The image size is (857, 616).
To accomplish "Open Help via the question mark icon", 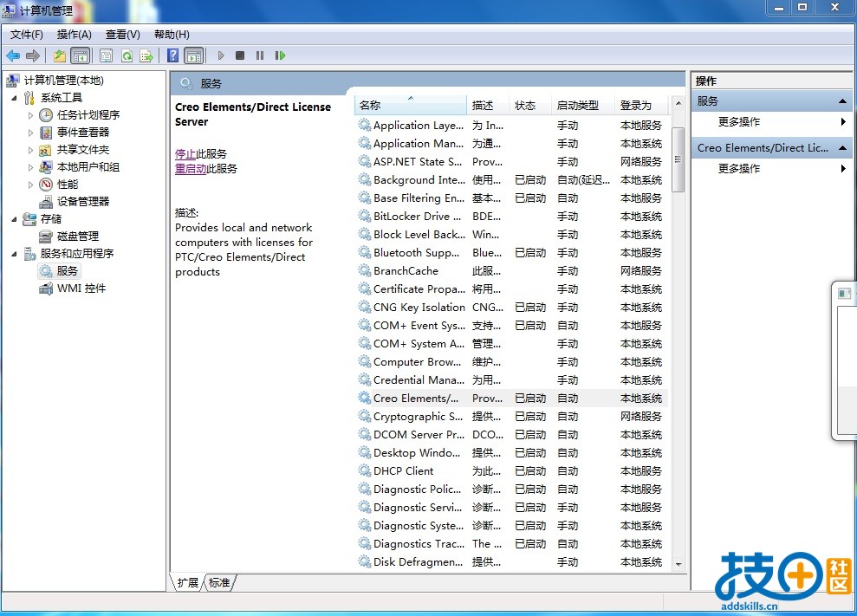I will (x=172, y=55).
